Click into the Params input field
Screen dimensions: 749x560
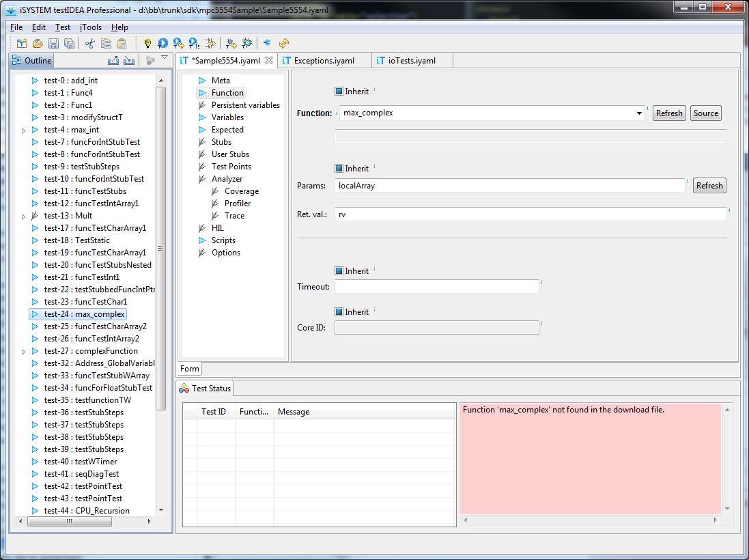click(509, 185)
